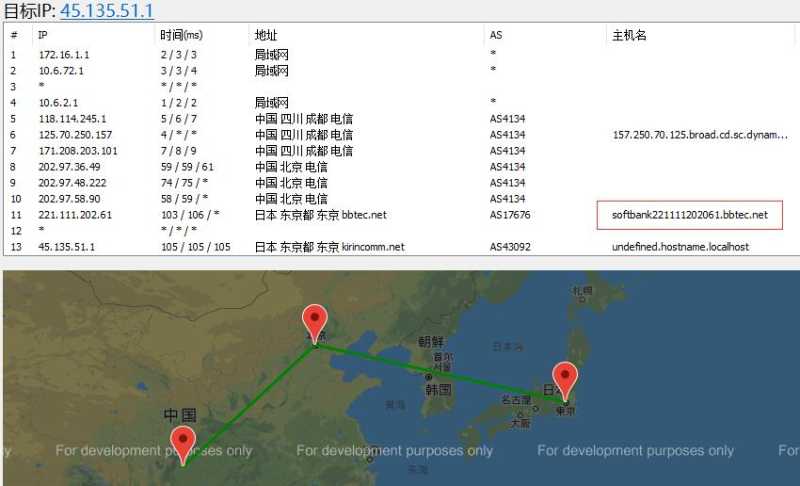Click latency value 105 / 105 / 105
This screenshot has height=486, width=800.
[x=195, y=247]
